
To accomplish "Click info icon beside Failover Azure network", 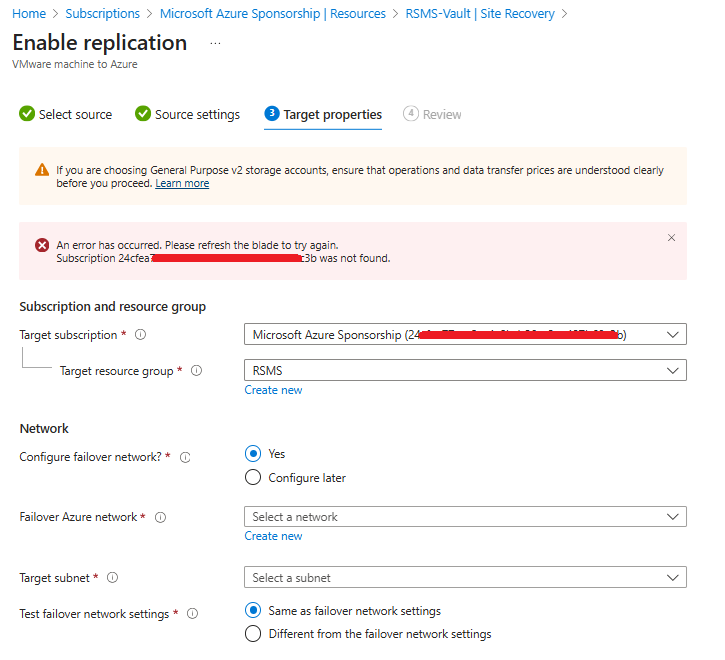I will [x=161, y=517].
